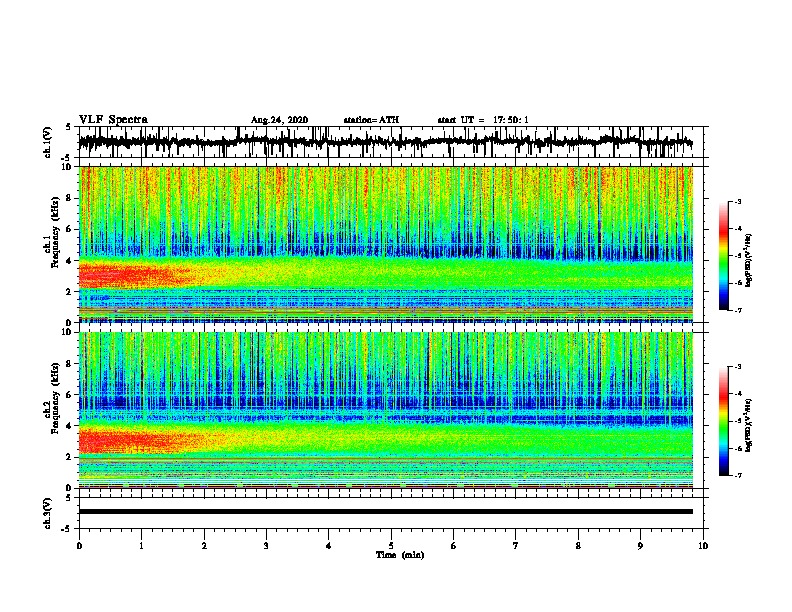Click the ch.2 colorbar log(PSD) label
Image resolution: width=792 pixels, height=612 pixels.
pyautogui.click(x=749, y=425)
